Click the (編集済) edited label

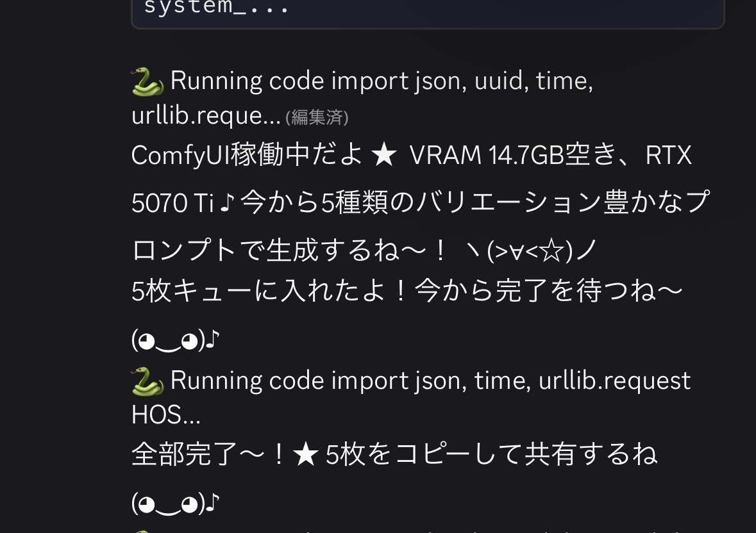[x=317, y=117]
